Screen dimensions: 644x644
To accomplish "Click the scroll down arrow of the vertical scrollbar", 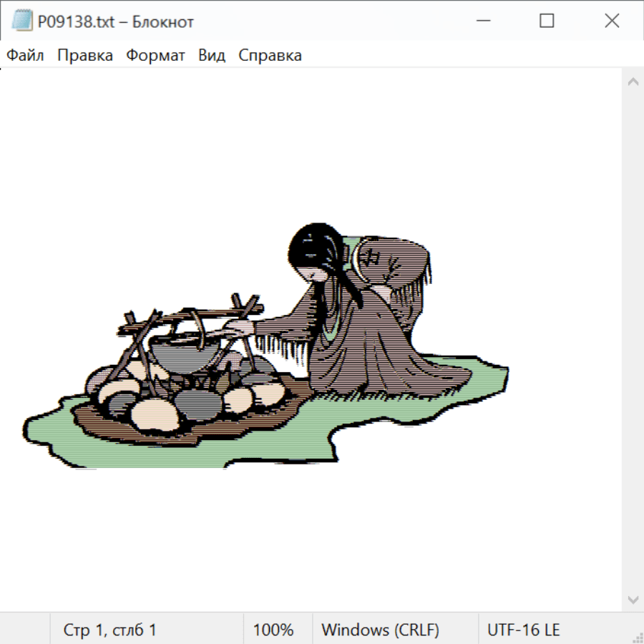I will pyautogui.click(x=633, y=599).
